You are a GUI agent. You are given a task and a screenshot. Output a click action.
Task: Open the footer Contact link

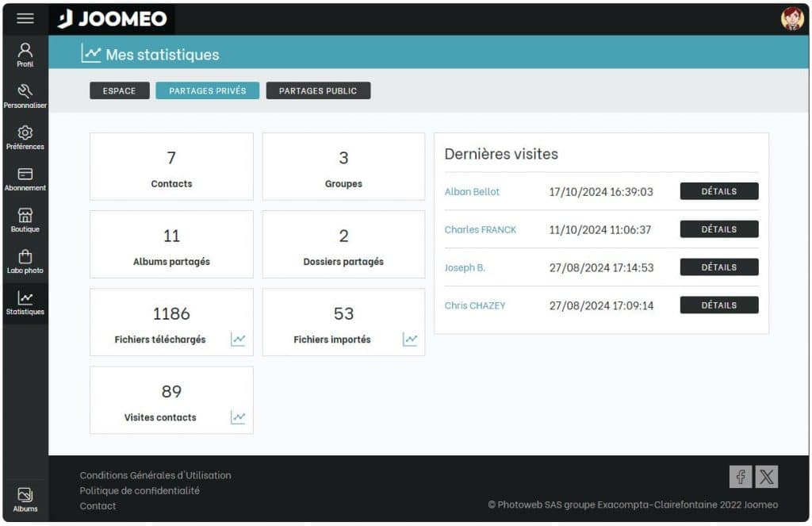[98, 506]
